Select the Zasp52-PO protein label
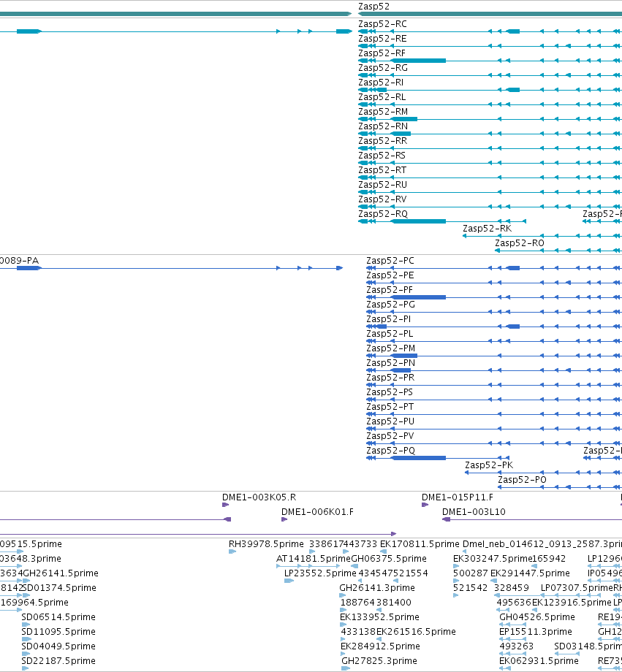Image resolution: width=622 pixels, height=672 pixels. pyautogui.click(x=522, y=479)
